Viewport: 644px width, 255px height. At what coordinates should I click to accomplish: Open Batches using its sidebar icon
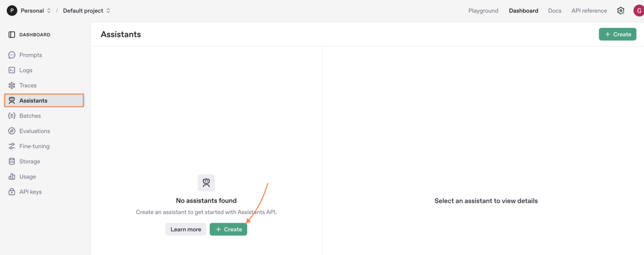pyautogui.click(x=12, y=115)
